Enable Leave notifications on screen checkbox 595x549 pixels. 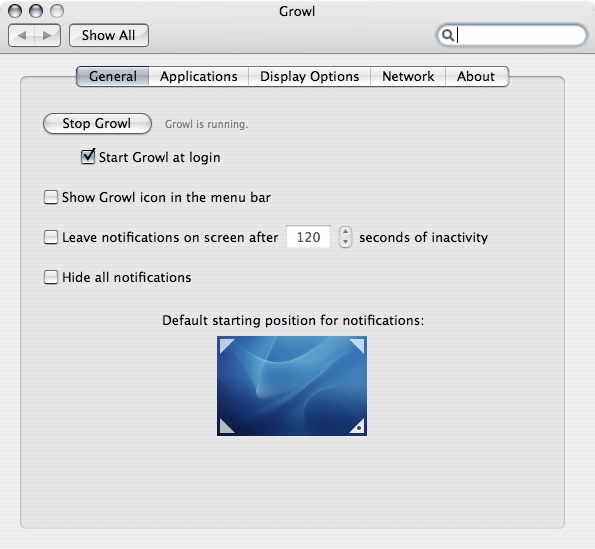50,237
